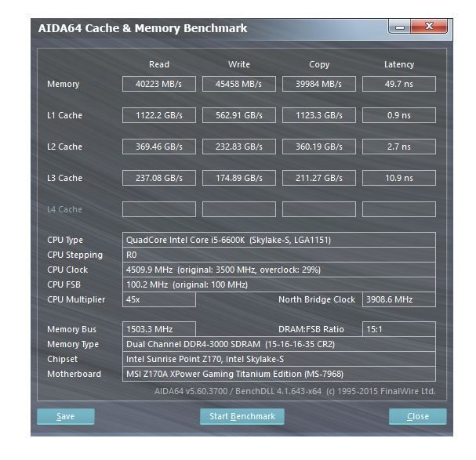Close window with red X icon

click(429, 26)
